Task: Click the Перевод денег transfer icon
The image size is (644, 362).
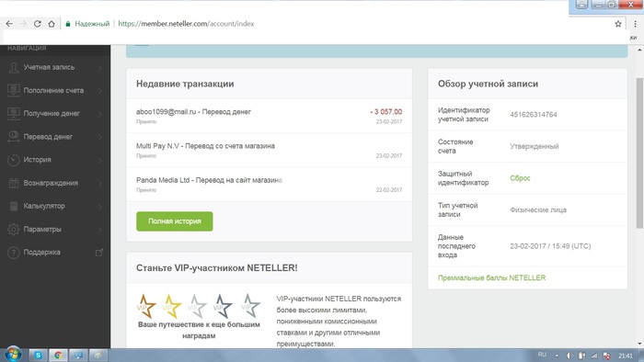Action: (x=14, y=137)
